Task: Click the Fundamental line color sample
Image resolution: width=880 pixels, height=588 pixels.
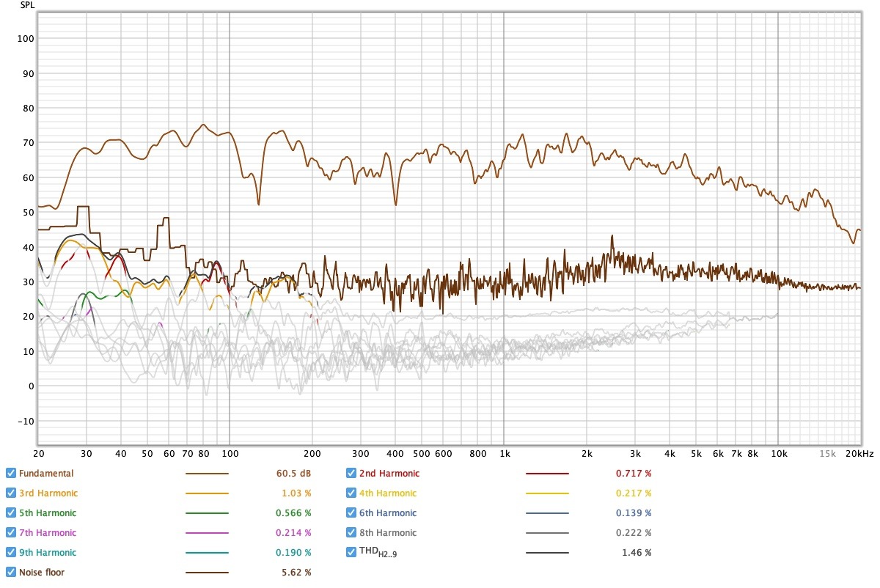Action: click(207, 474)
